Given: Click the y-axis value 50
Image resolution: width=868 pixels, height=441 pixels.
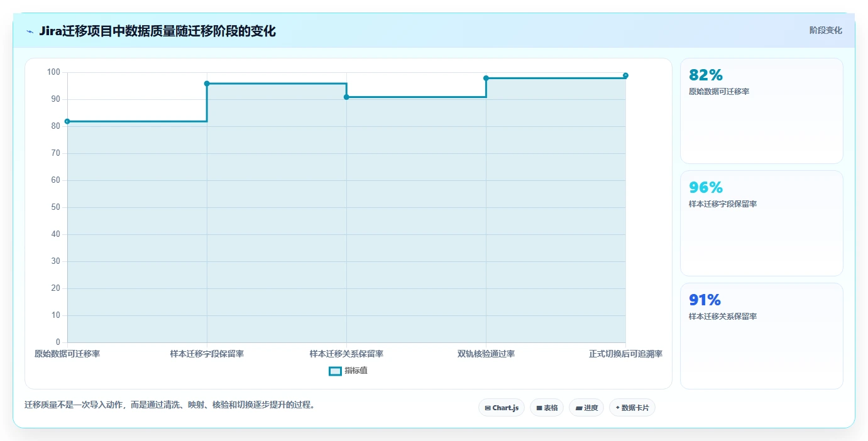Looking at the screenshot, I should coord(55,207).
